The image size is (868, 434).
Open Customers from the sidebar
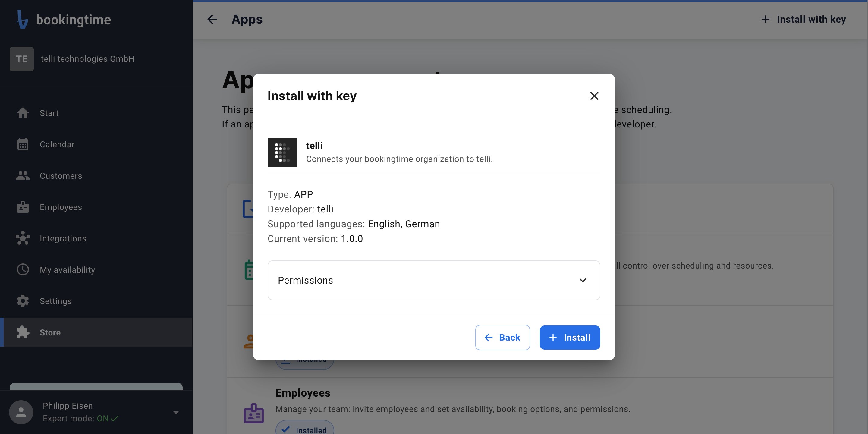[96, 175]
